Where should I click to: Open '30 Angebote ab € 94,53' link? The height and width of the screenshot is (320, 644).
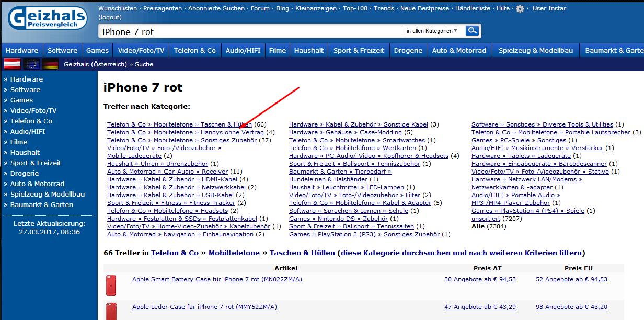tap(480, 279)
